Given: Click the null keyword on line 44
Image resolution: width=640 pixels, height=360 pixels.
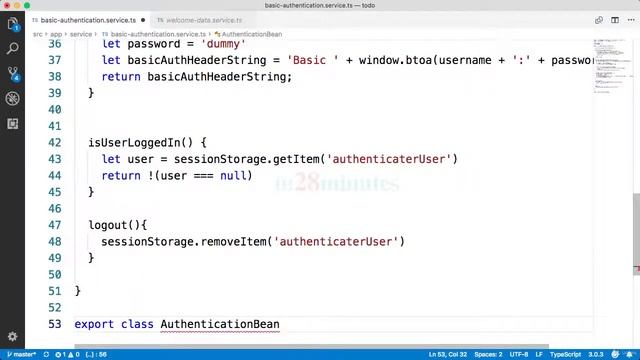Looking at the screenshot, I should 233,176.
